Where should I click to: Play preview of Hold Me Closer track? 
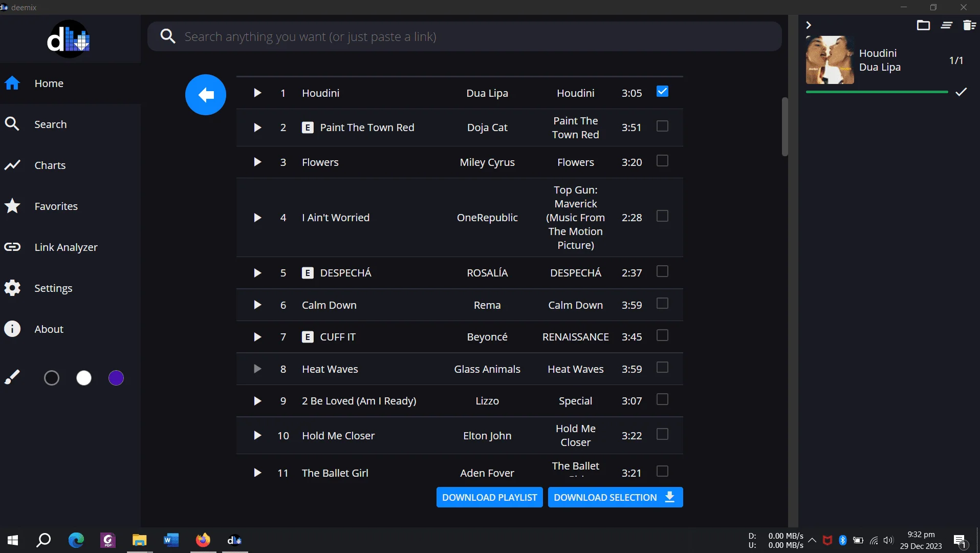pyautogui.click(x=257, y=435)
